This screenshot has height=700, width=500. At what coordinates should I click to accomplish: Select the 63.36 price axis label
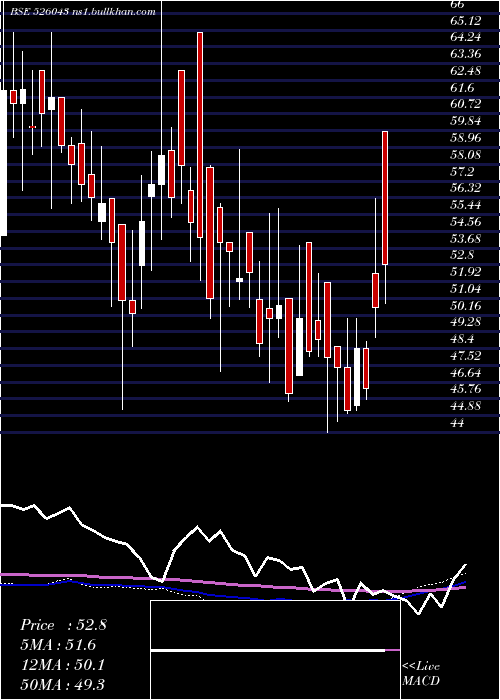pos(466,54)
